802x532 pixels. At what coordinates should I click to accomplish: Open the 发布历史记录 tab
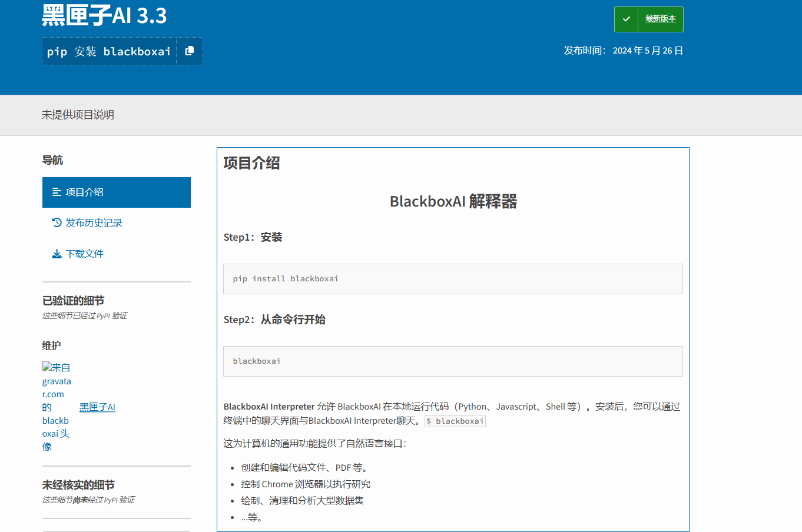point(94,223)
